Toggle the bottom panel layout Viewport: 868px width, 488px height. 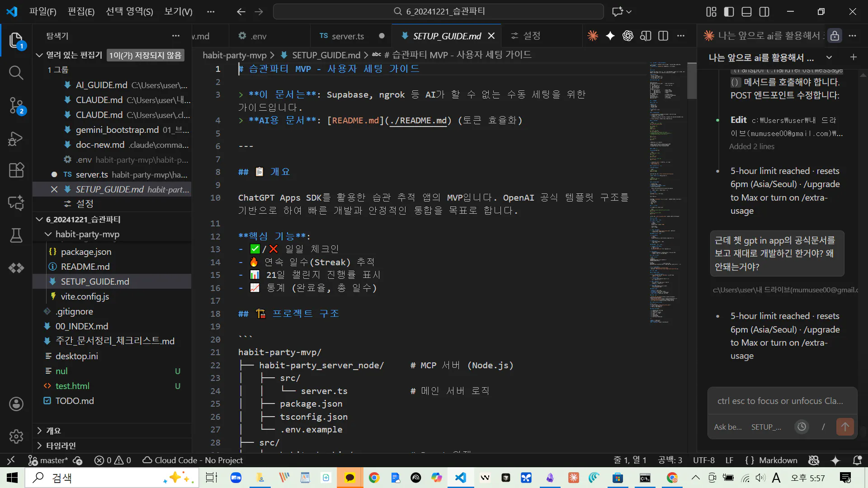(746, 12)
